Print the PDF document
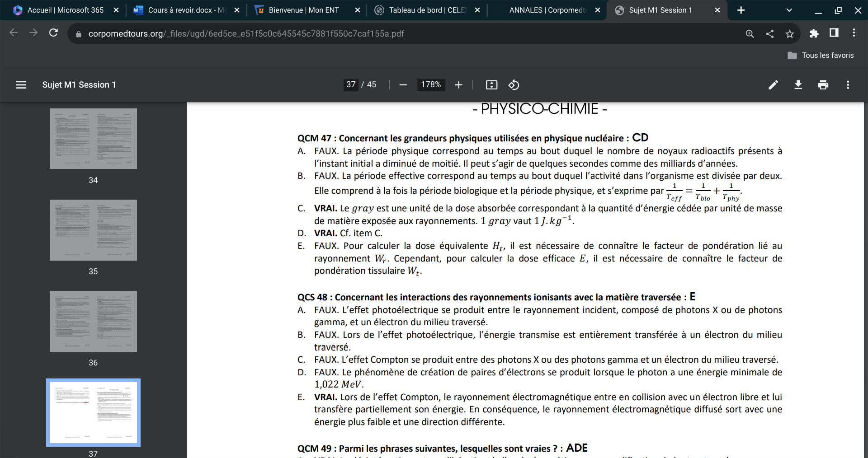The height and width of the screenshot is (458, 868). pos(823,85)
